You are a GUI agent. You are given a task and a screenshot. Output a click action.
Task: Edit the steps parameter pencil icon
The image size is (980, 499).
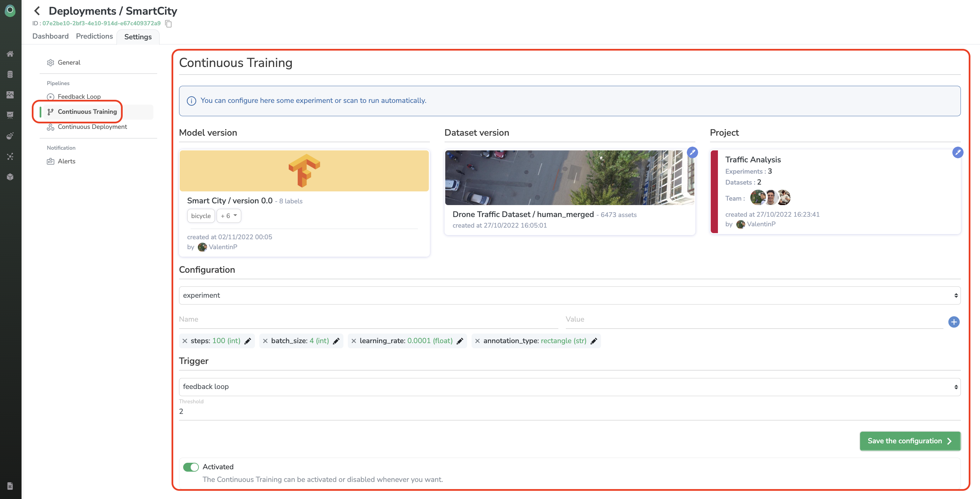248,341
